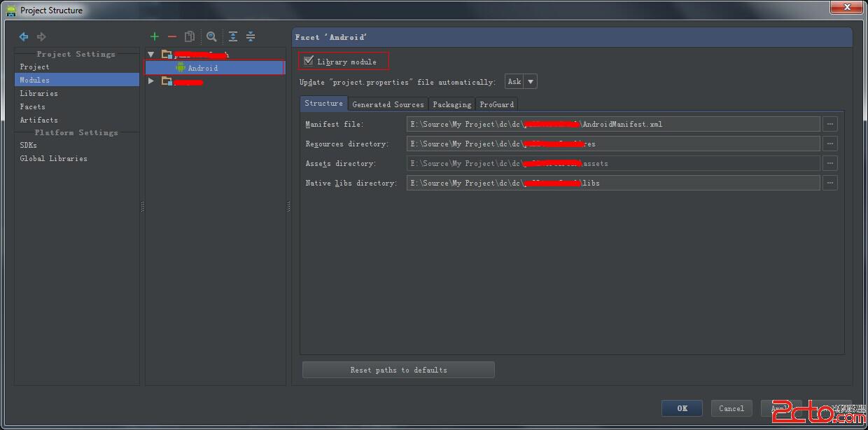868x430 pixels.
Task: Click the Android robot facet icon
Action: [x=181, y=68]
